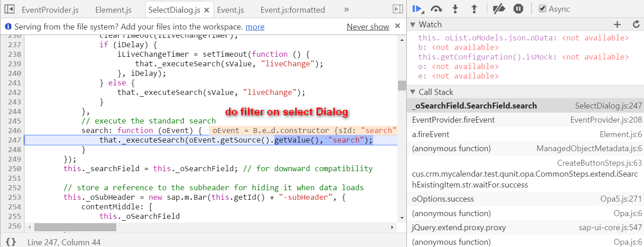Switch to EventProvider.js tab
This screenshot has width=644, height=247.
49,10
